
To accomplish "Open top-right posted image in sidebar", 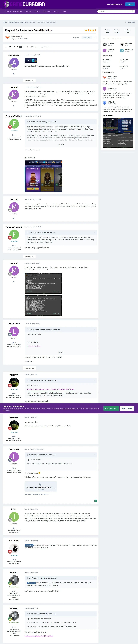I will pos(125,125).
